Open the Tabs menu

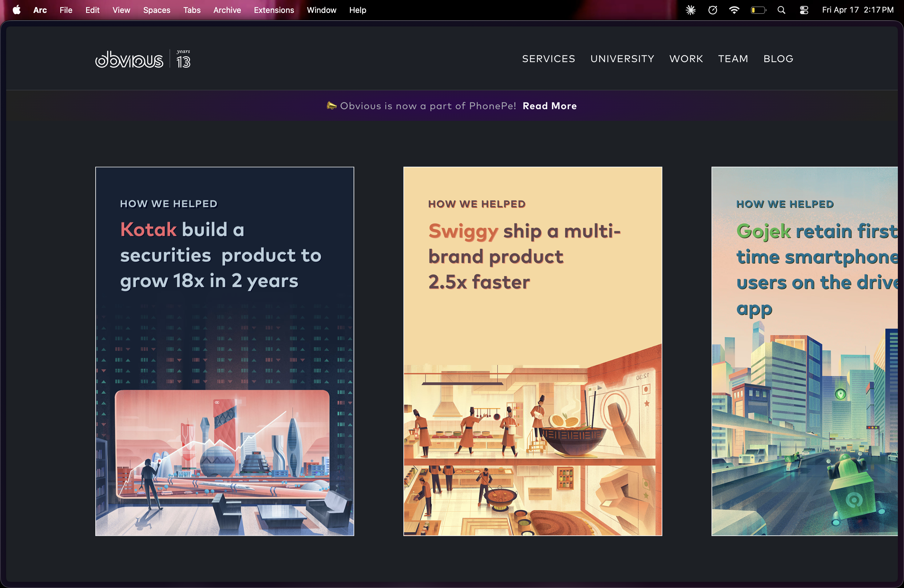pyautogui.click(x=192, y=10)
